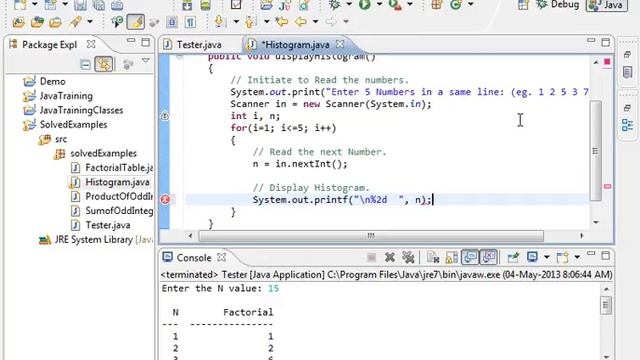This screenshot has width=640, height=360.
Task: Click the New Java Class icon
Action: [x=456, y=4]
